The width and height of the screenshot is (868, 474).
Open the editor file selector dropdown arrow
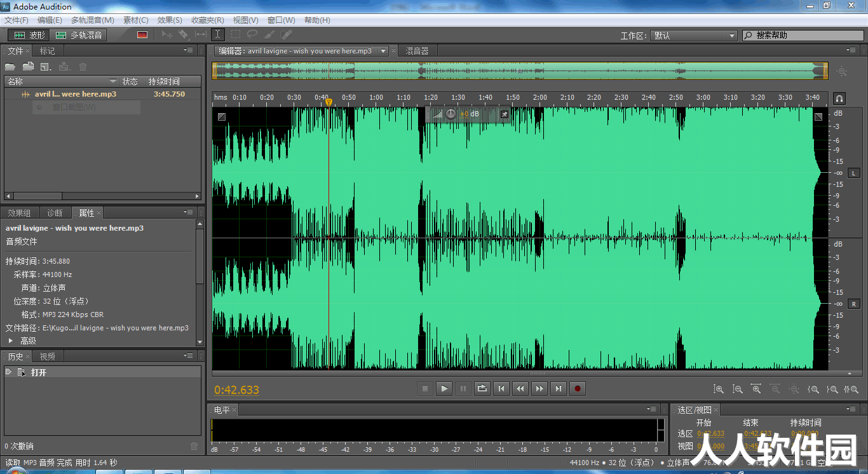point(383,51)
